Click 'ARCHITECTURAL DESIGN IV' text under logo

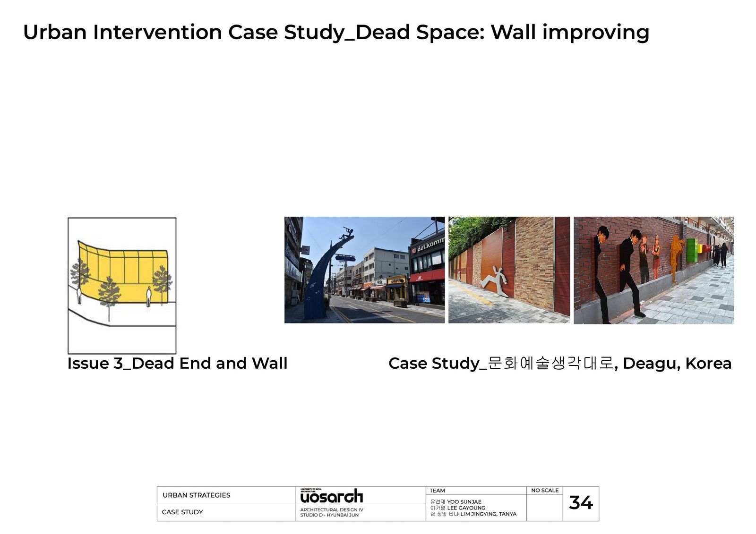point(332,510)
